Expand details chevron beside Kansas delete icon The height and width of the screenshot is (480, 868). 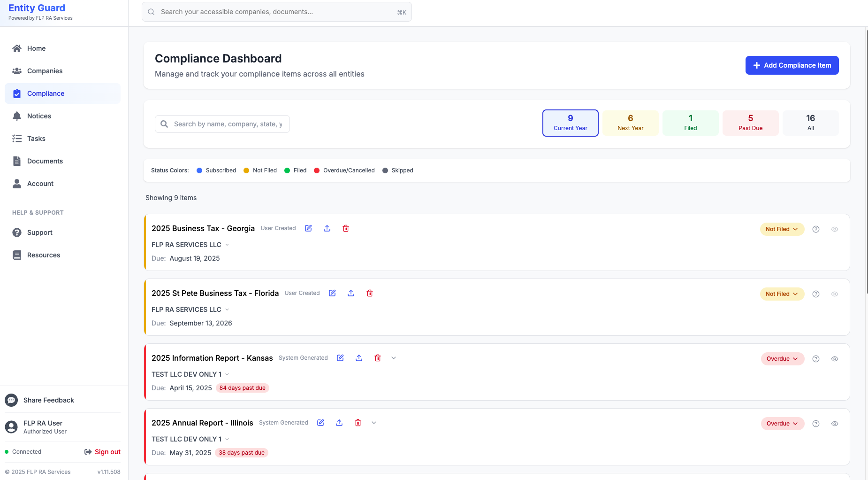pyautogui.click(x=394, y=358)
